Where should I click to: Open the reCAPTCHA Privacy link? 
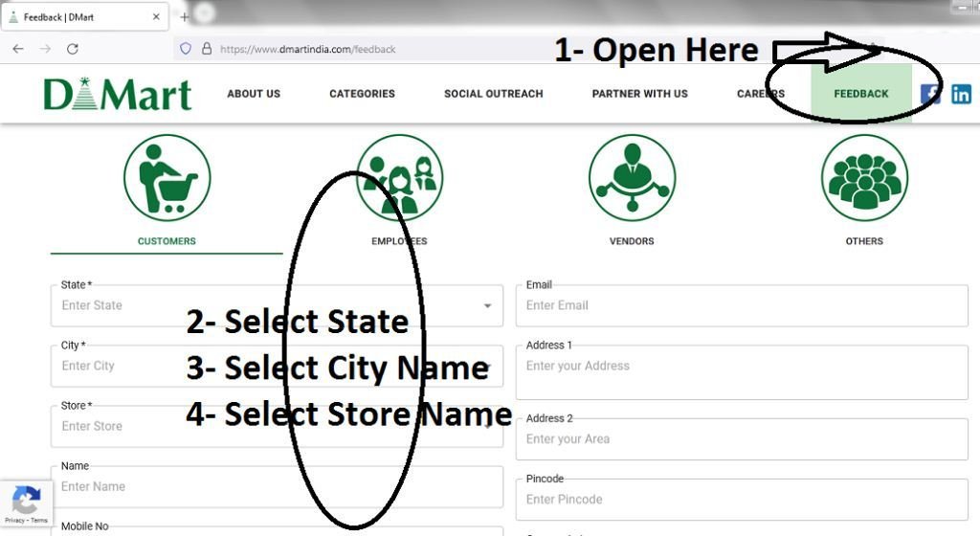[14, 520]
